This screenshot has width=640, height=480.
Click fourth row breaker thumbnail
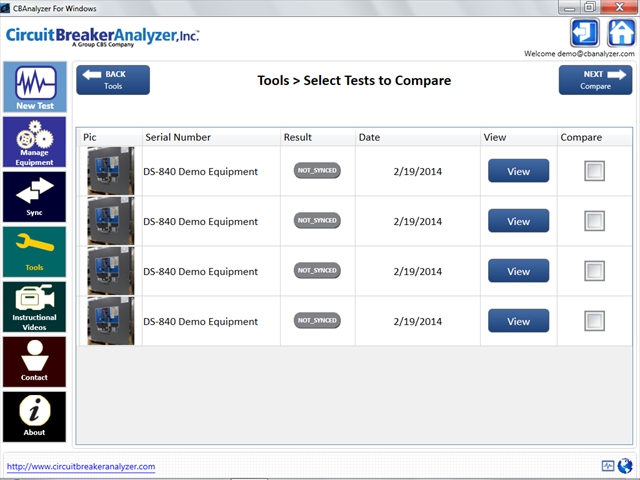pos(111,321)
